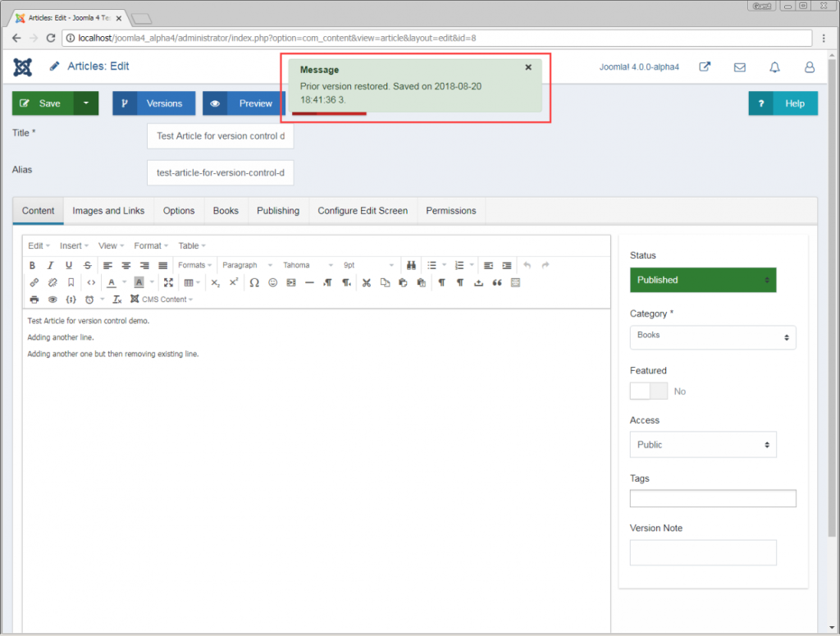Apply superscript formatting

pos(234,282)
